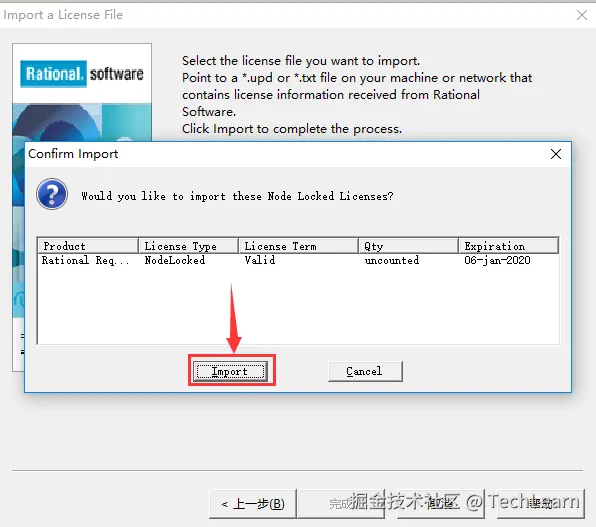Viewport: 596px width, 527px height.
Task: Click the blue question mark icon
Action: coord(52,194)
